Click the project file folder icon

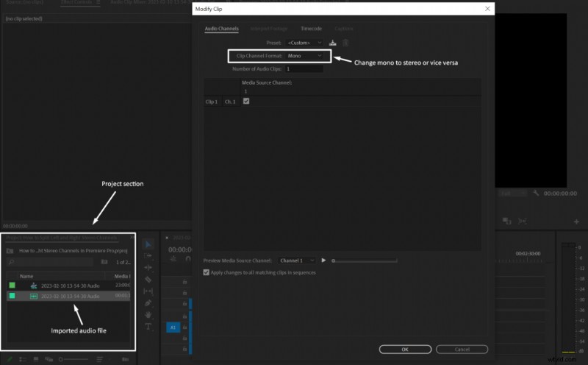10,251
